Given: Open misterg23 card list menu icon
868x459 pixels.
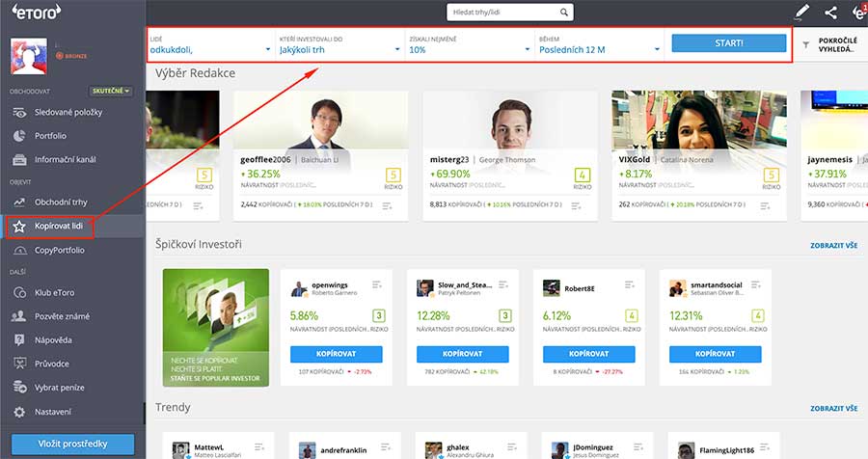Looking at the screenshot, I should [x=577, y=206].
